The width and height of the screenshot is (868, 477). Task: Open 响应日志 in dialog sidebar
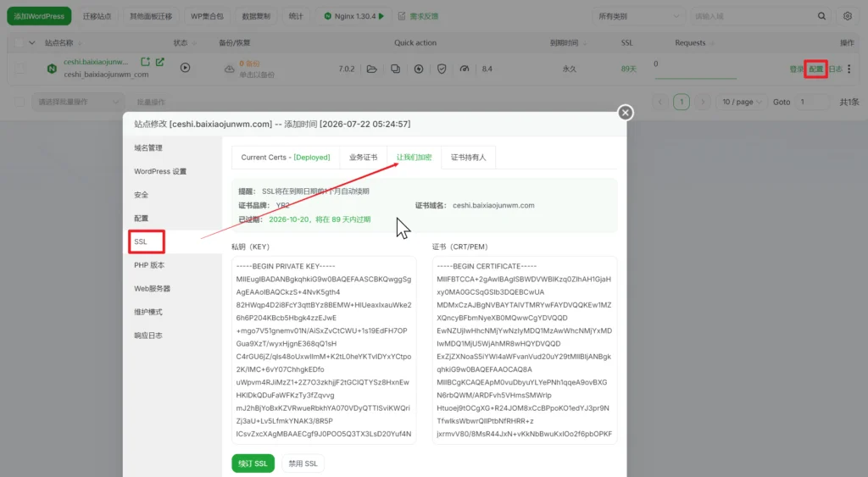pyautogui.click(x=147, y=336)
